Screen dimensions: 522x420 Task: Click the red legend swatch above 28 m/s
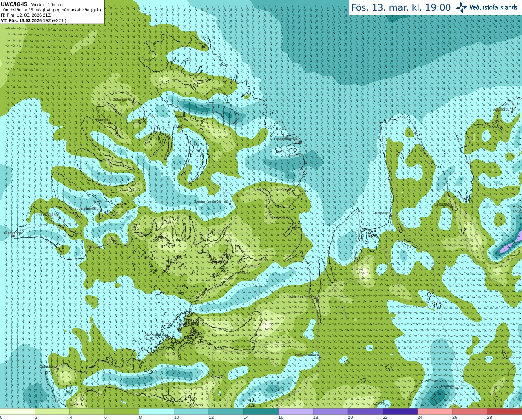point(504,411)
